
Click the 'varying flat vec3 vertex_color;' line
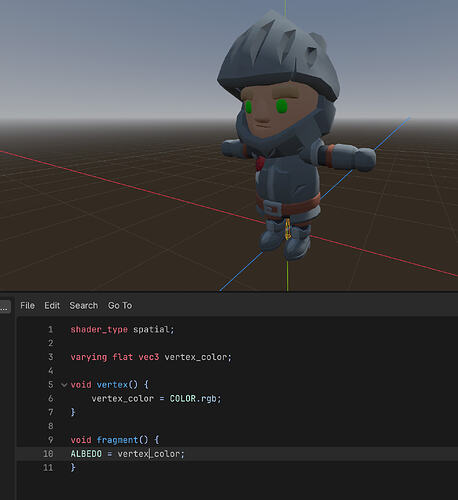(x=151, y=357)
